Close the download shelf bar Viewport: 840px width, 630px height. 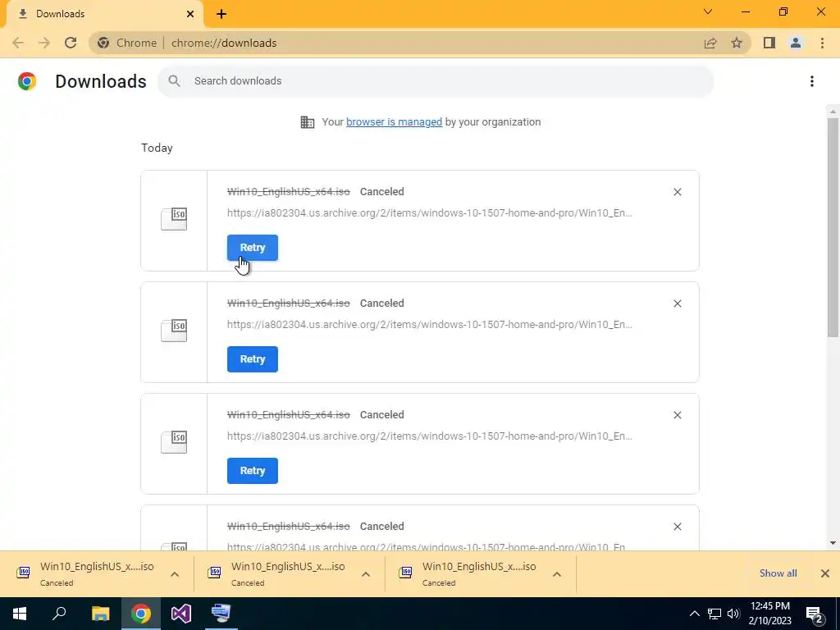825,573
